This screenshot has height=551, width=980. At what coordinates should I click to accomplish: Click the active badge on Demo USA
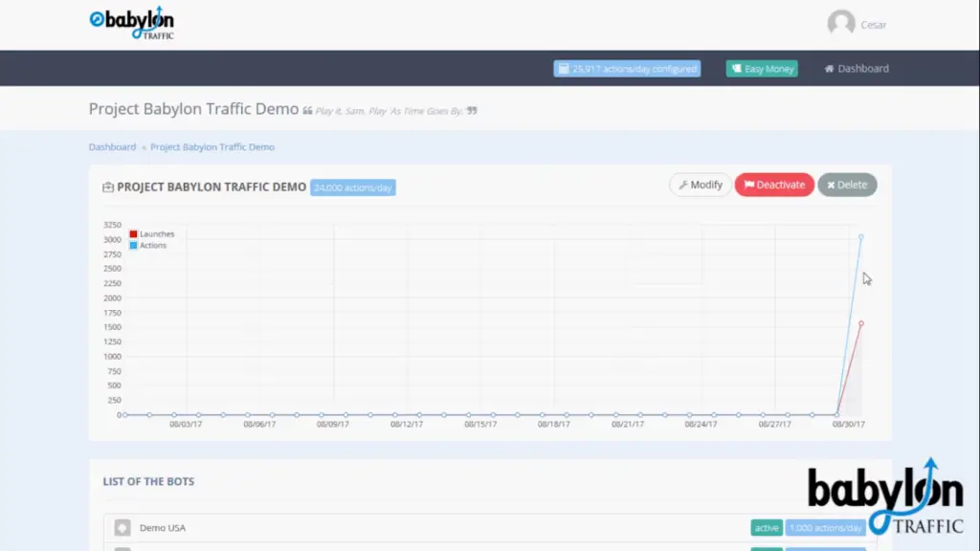pos(767,528)
